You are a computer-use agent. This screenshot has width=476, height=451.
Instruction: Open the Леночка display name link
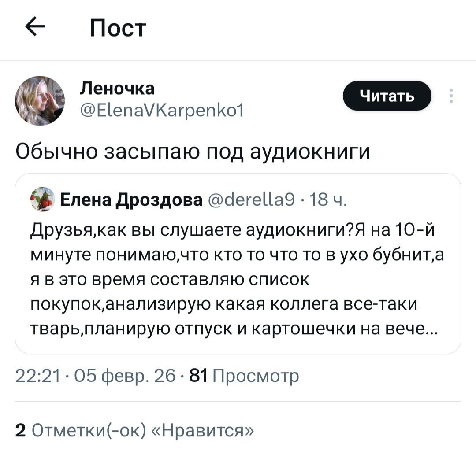tap(117, 89)
